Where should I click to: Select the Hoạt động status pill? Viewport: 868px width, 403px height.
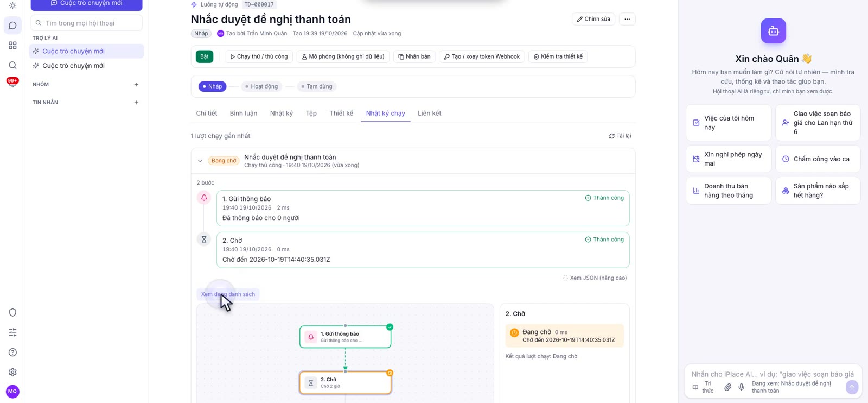click(261, 86)
